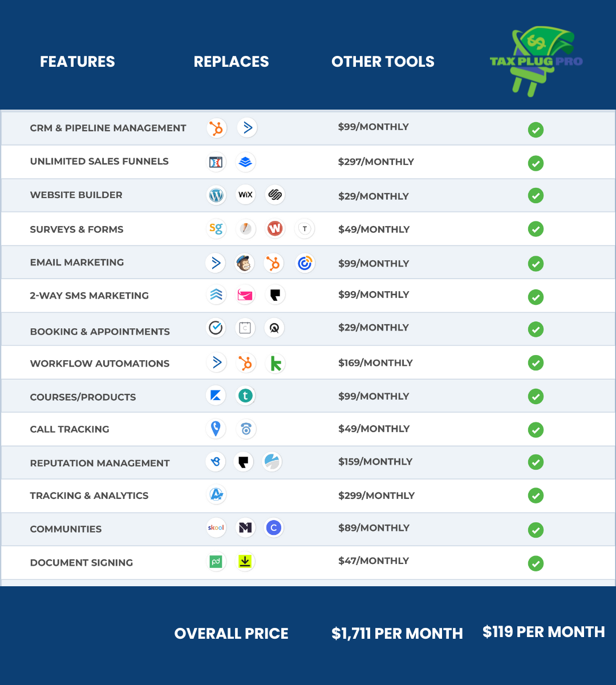Select the blue chevrons icon in SMS Marketing row
The width and height of the screenshot is (616, 685).
point(216,295)
